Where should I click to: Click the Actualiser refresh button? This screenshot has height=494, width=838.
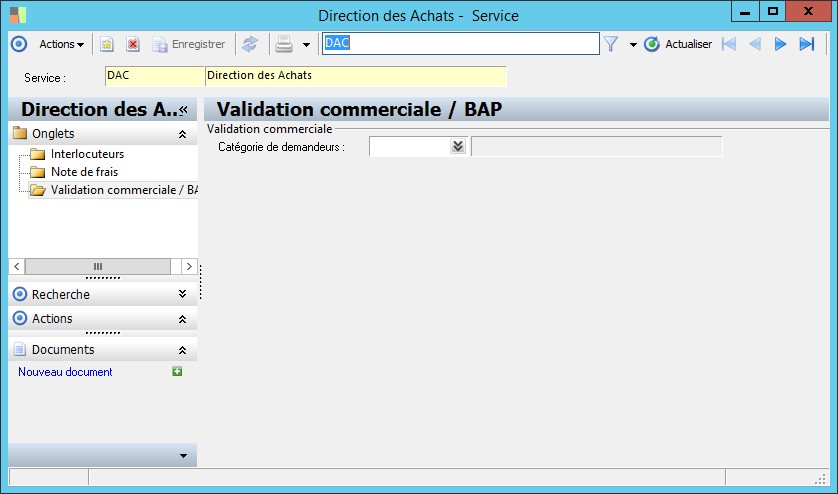(678, 44)
